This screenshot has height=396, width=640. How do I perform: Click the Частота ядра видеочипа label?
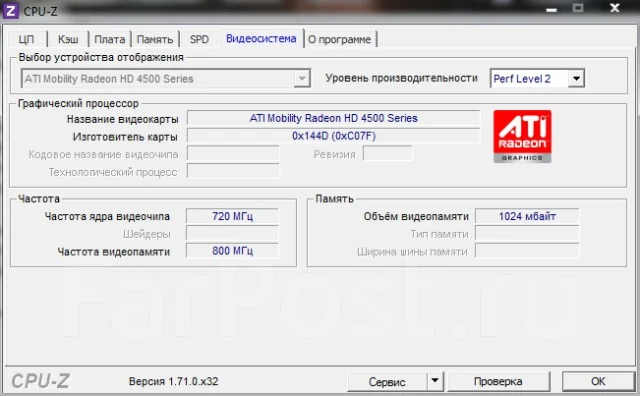click(107, 216)
